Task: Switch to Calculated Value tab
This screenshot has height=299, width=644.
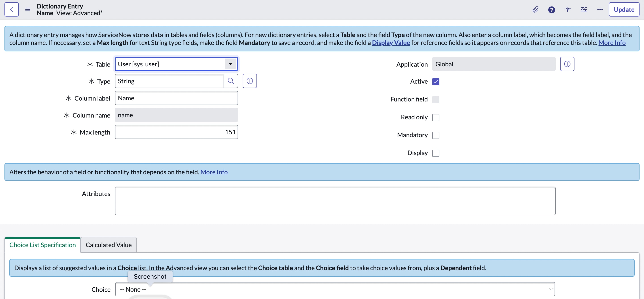Action: pos(108,245)
